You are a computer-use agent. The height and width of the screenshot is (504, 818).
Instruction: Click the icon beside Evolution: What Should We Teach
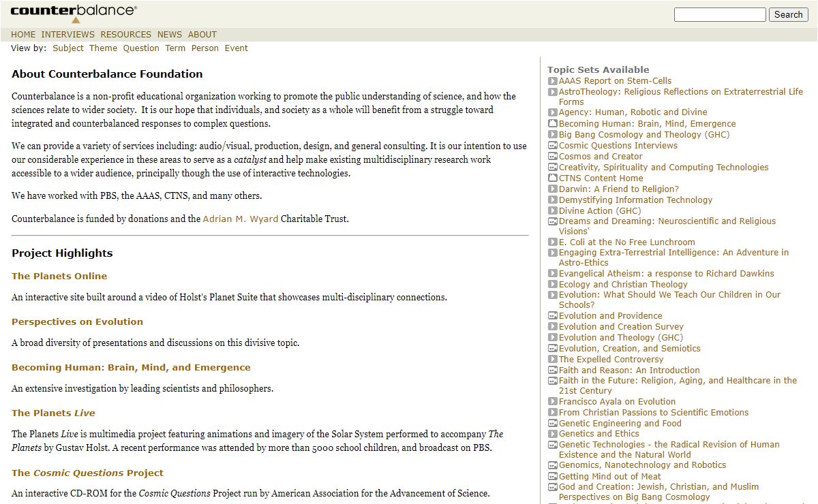553,295
